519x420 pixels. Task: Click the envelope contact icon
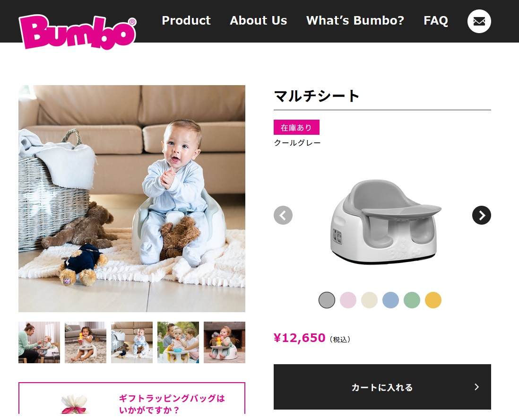coord(479,21)
